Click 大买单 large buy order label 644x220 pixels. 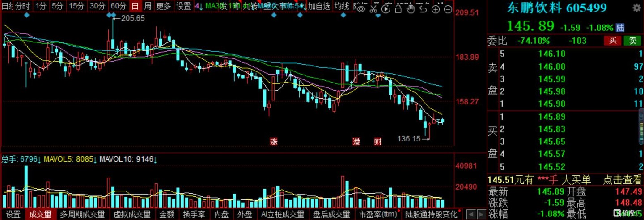click(x=576, y=180)
